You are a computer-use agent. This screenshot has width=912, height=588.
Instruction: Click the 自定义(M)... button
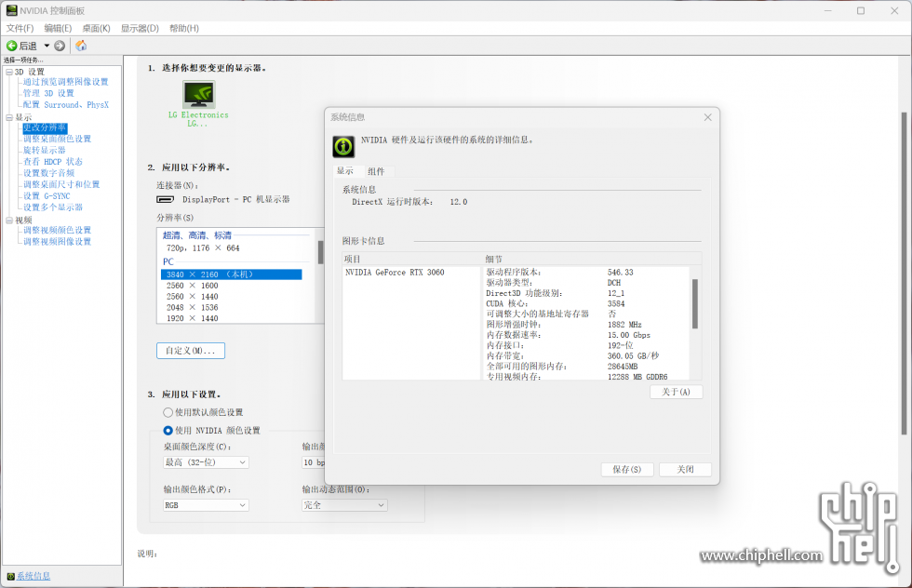click(x=191, y=351)
